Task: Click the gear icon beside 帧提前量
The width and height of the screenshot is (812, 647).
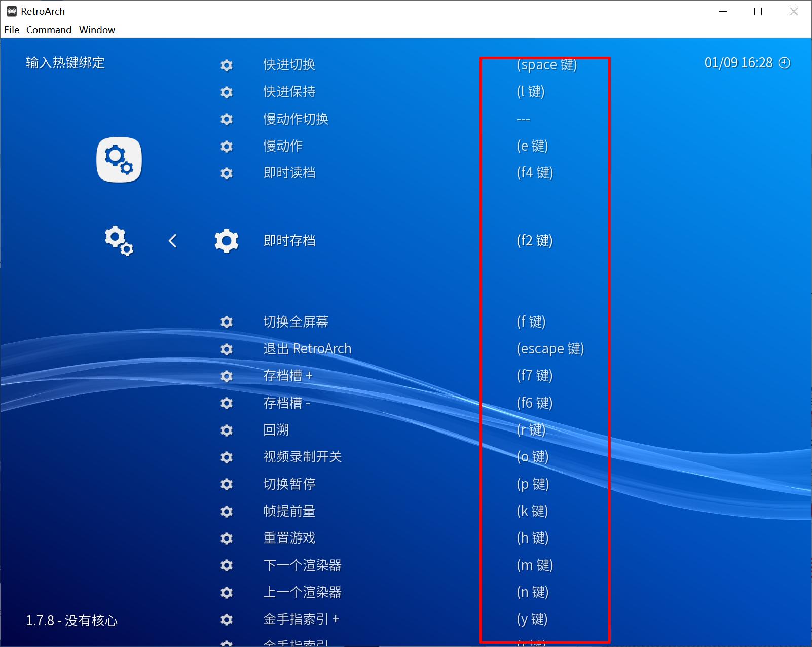Action: click(x=227, y=511)
